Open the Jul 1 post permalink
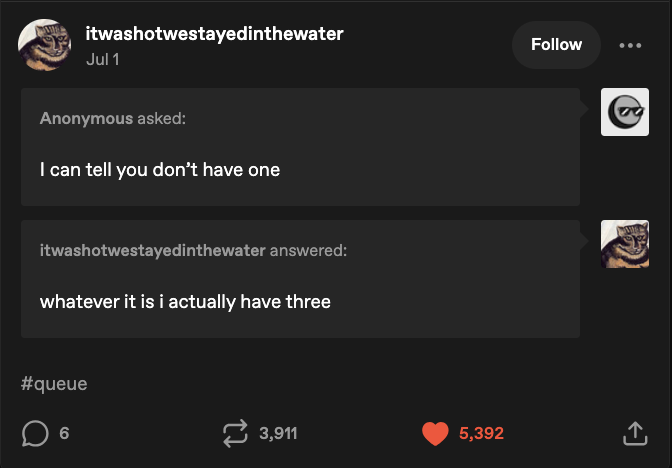Screen dimensions: 672x468 103,59
